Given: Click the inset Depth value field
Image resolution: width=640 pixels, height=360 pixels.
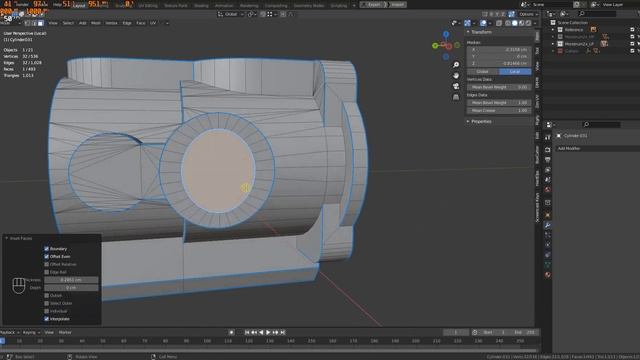Looking at the screenshot, I should coord(71,287).
